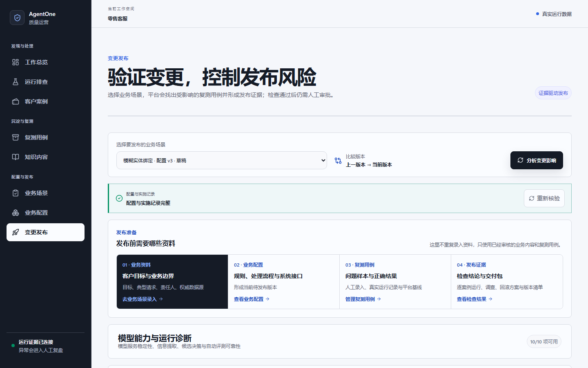Click the 检查结论与交付包 card title
This screenshot has width=588, height=368.
pos(480,276)
